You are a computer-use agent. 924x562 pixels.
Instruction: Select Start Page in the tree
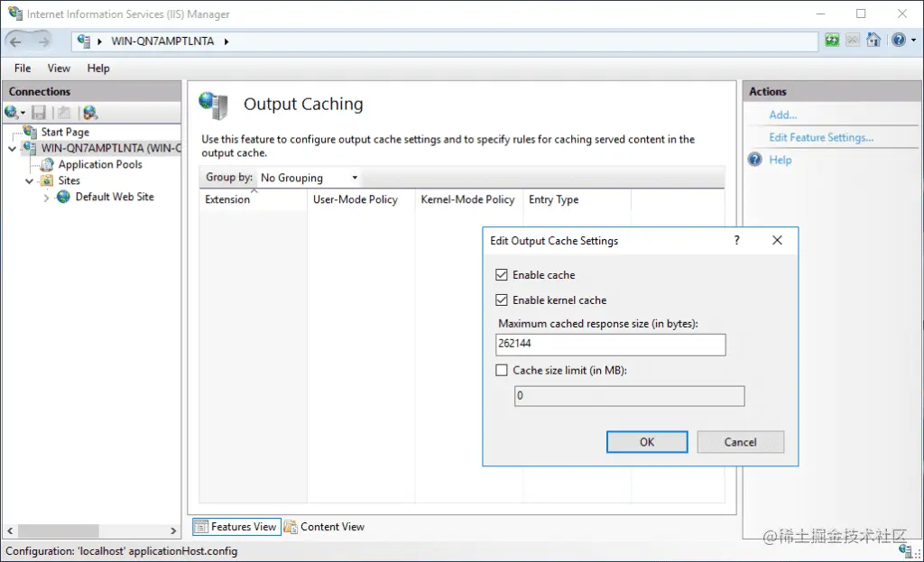65,132
